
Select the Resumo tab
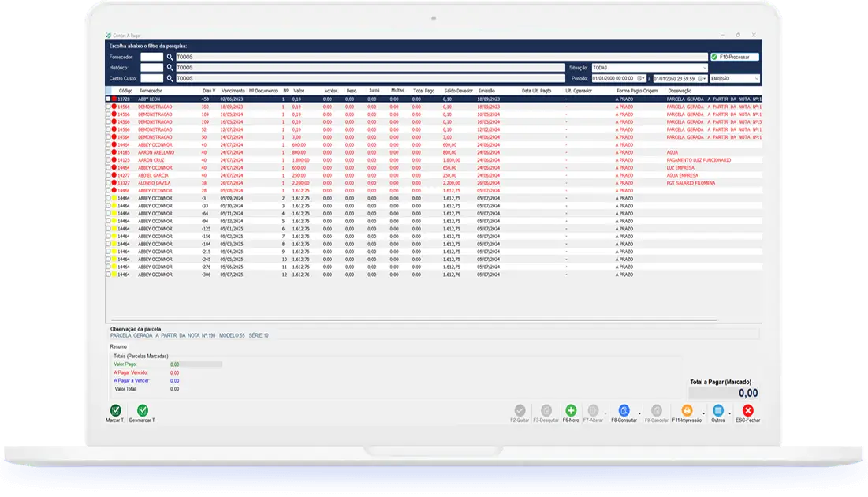tap(117, 346)
